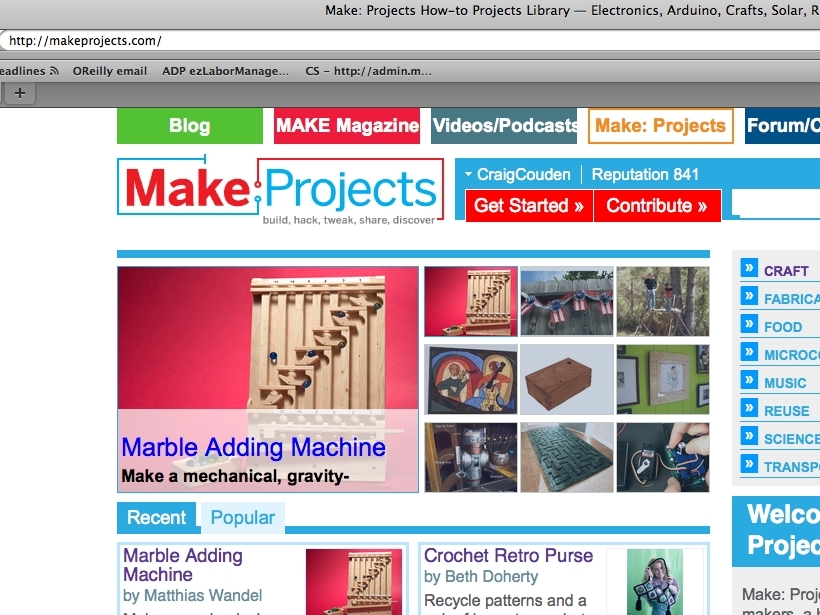820x615 pixels.
Task: Click the arrow icon beside TRANSPO category
Action: 749,464
